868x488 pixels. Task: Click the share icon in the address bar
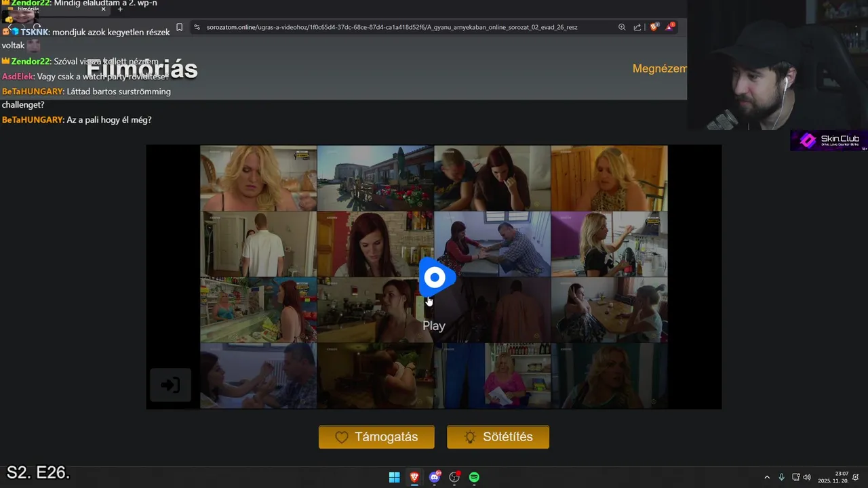637,27
